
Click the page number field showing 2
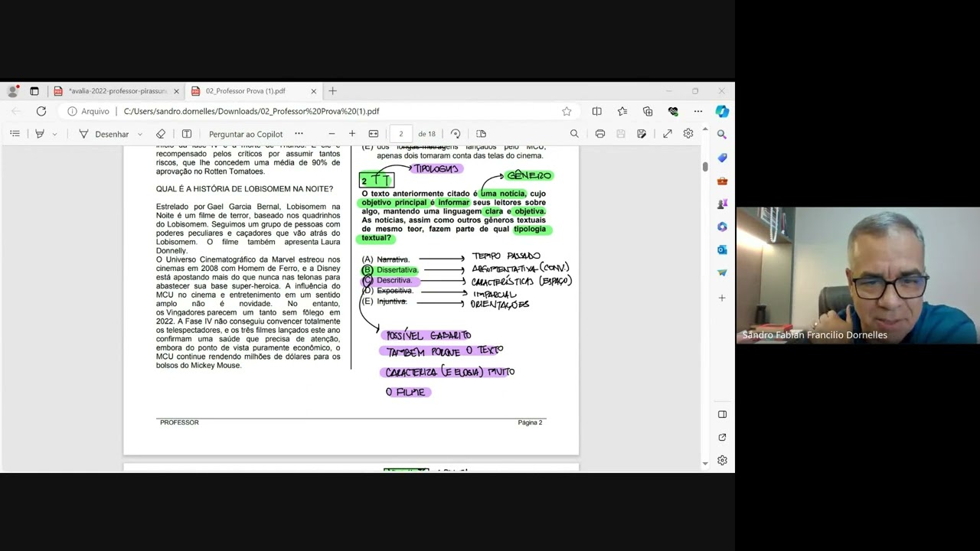click(x=400, y=134)
